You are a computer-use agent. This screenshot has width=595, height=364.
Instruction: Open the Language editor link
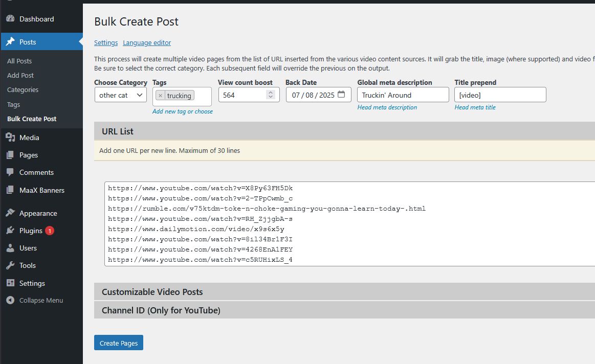(147, 43)
